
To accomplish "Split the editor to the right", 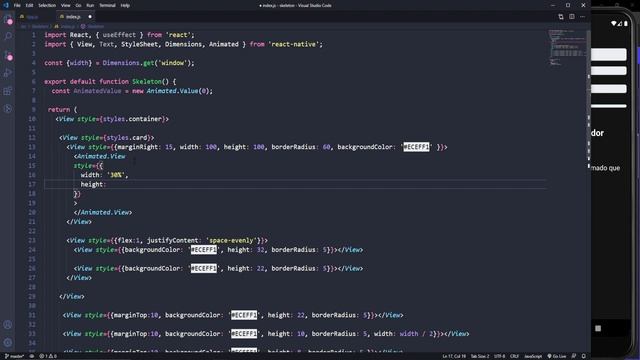I will click(572, 17).
